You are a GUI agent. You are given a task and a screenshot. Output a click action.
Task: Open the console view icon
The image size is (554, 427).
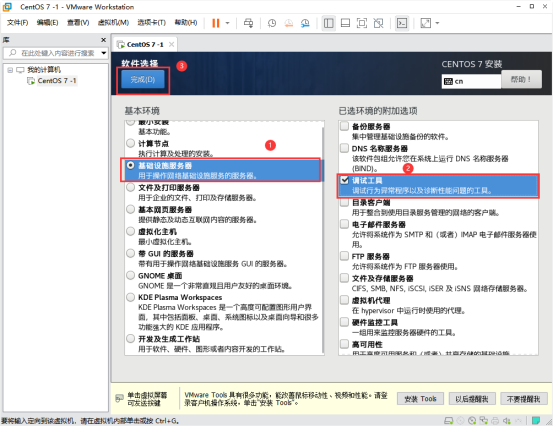point(402,23)
